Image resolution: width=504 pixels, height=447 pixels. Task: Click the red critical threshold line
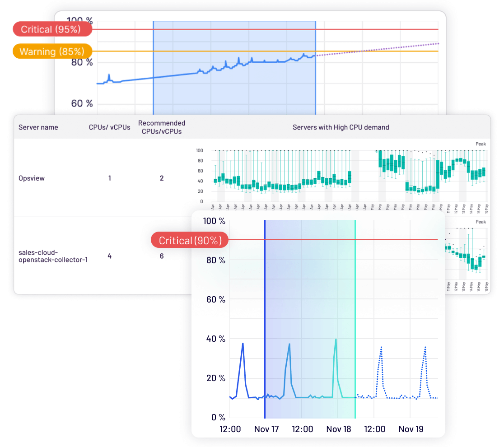384,29
